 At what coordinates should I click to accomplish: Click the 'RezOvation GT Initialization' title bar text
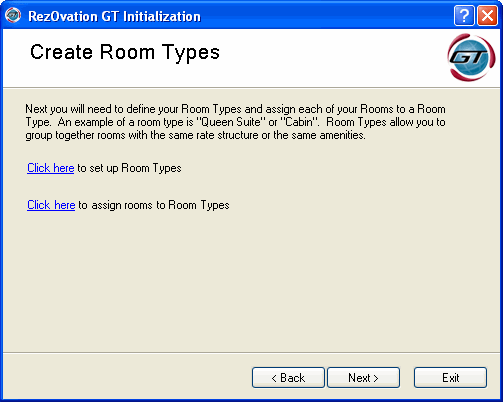pyautogui.click(x=114, y=16)
